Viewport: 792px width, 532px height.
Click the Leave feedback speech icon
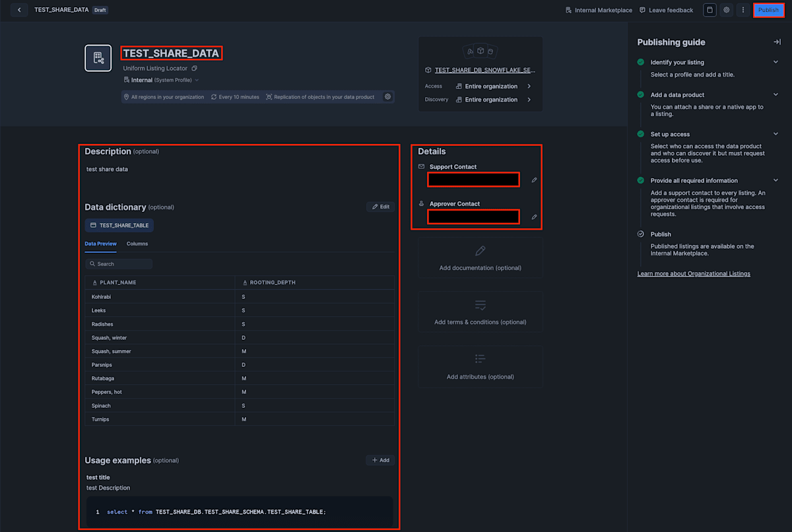(642, 10)
